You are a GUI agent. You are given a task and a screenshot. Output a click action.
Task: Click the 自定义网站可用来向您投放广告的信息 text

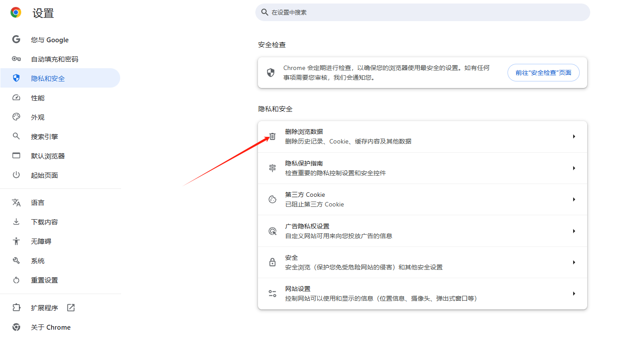click(x=338, y=236)
